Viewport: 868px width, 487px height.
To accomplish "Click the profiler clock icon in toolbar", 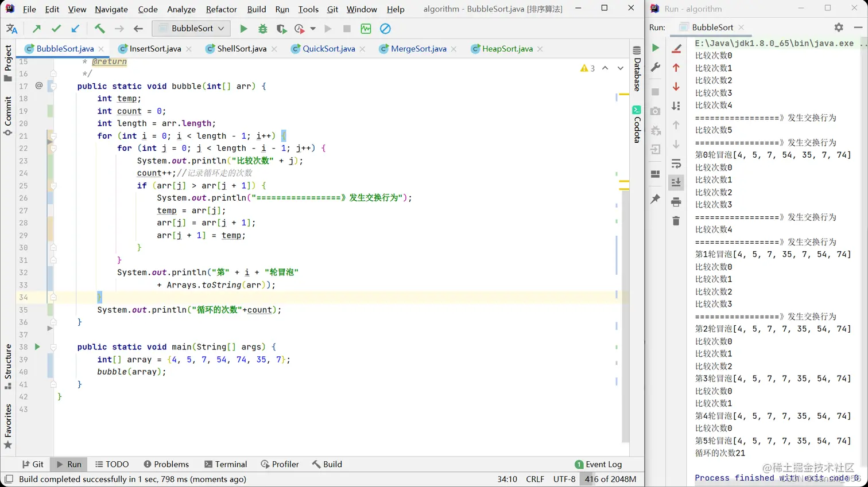I will (299, 29).
